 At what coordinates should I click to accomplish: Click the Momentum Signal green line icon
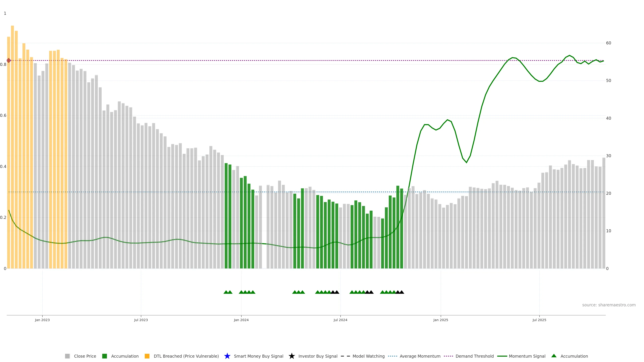point(502,356)
